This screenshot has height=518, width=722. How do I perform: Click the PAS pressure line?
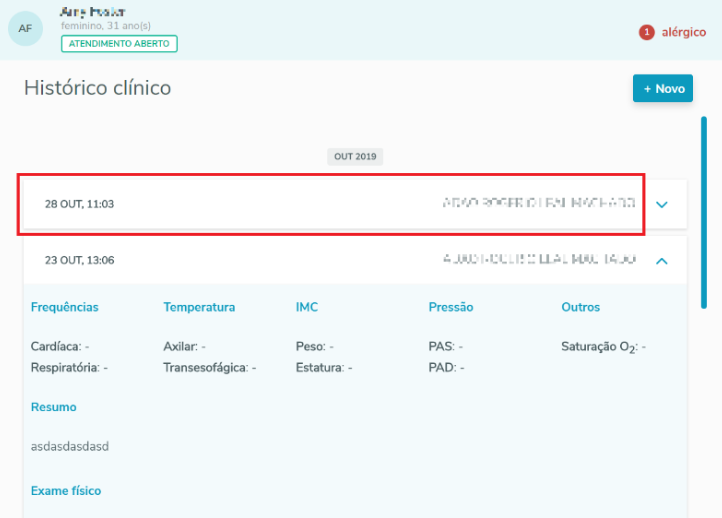pos(446,346)
